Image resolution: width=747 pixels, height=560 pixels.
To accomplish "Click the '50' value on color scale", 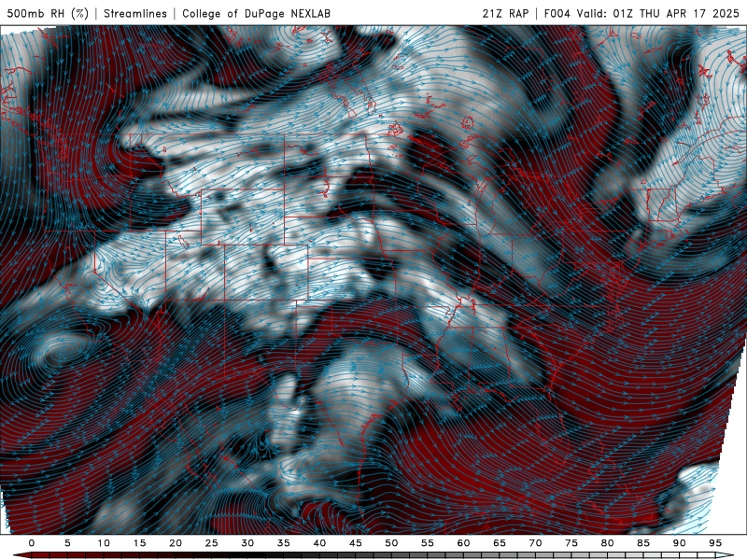I will click(x=391, y=543).
